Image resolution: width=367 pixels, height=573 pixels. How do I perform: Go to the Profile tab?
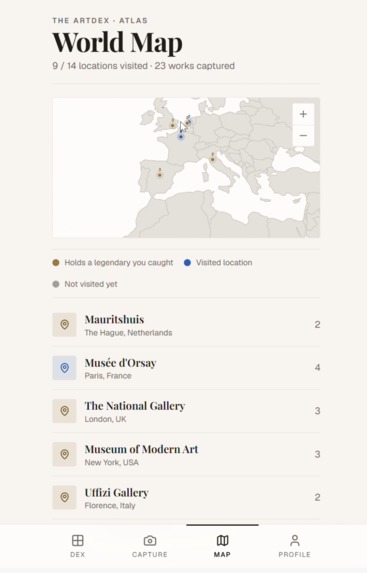click(x=295, y=546)
